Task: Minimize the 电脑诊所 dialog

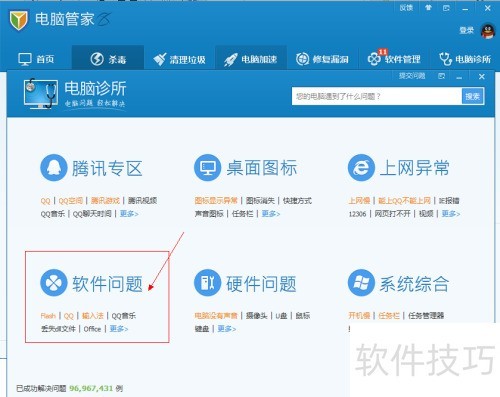Action: [459, 77]
